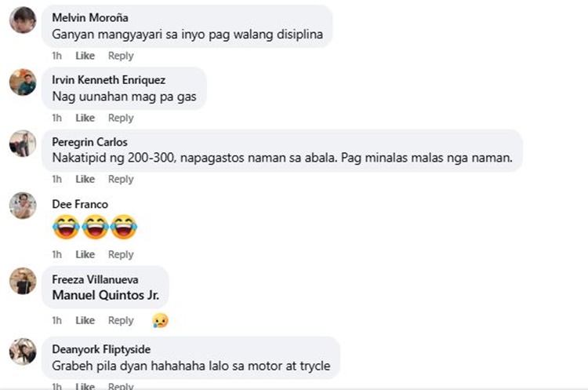Open the tagged Manuel Quintos Jr. profile
588x390 pixels.
[106, 295]
